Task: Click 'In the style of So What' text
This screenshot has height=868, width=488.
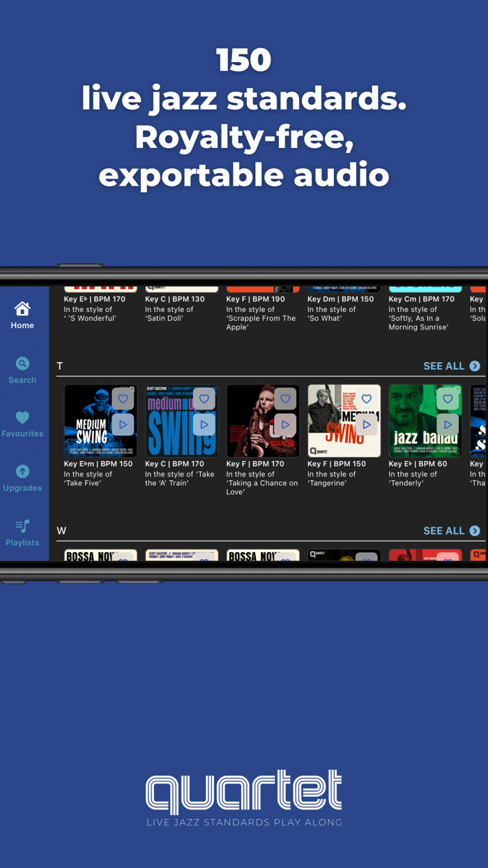Action: (x=332, y=314)
